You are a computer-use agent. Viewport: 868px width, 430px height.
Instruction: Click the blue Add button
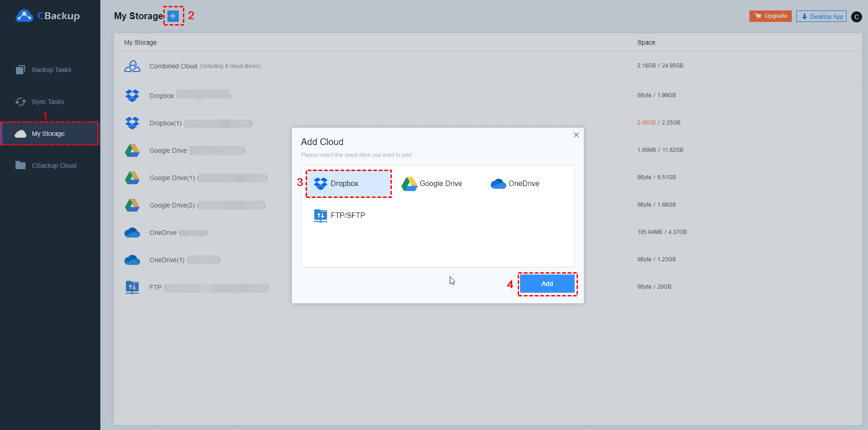pyautogui.click(x=547, y=284)
